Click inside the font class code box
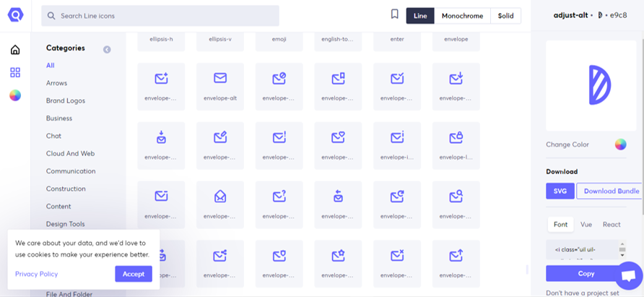 (x=582, y=250)
